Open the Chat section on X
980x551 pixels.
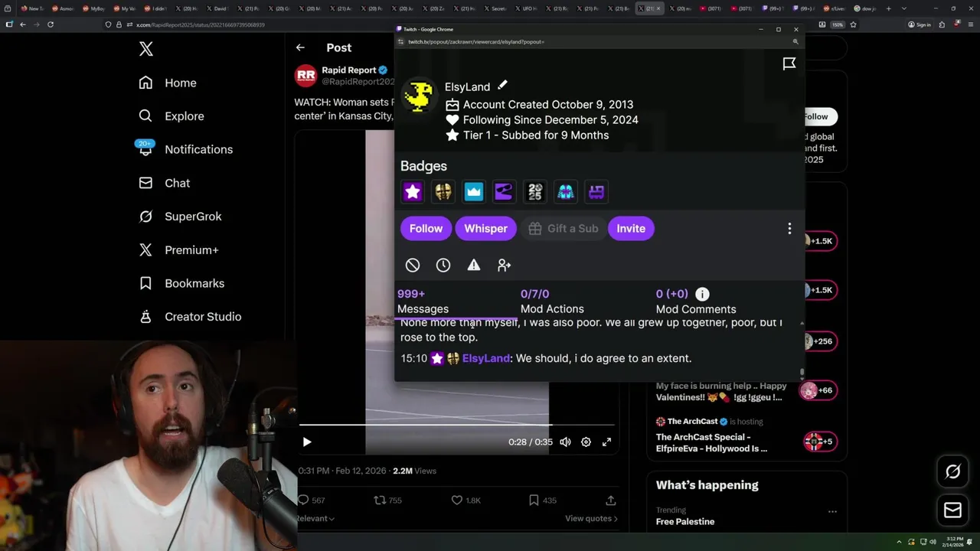(x=164, y=183)
